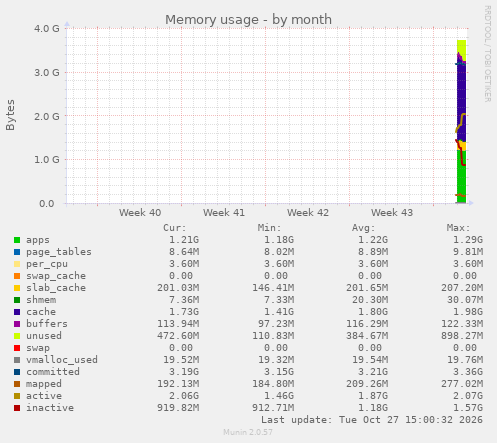Viewport: 497px width, 443px height.
Task: Click the 'Avg:' column header
Action: click(x=364, y=228)
